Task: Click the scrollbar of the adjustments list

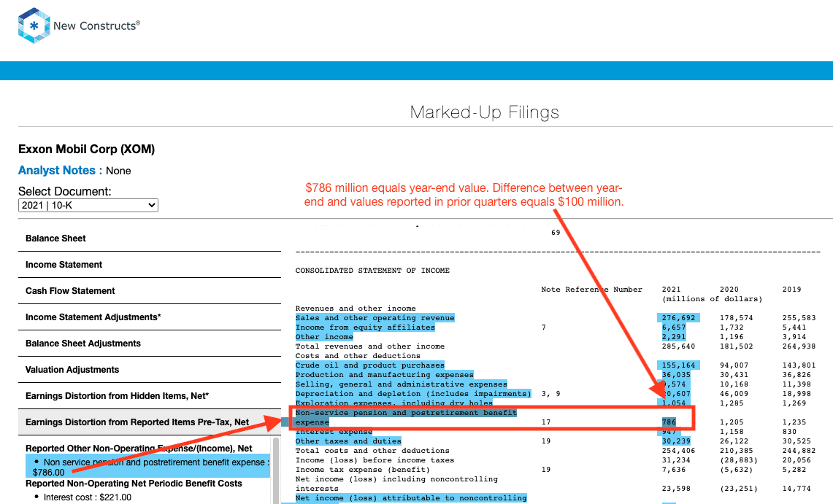Action: (276, 470)
